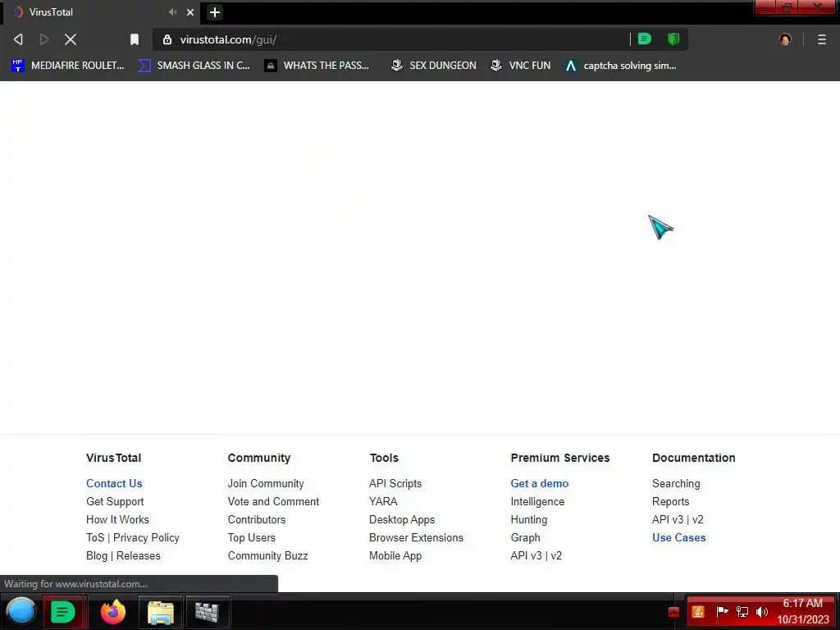Open the Use Cases link

[x=678, y=537]
